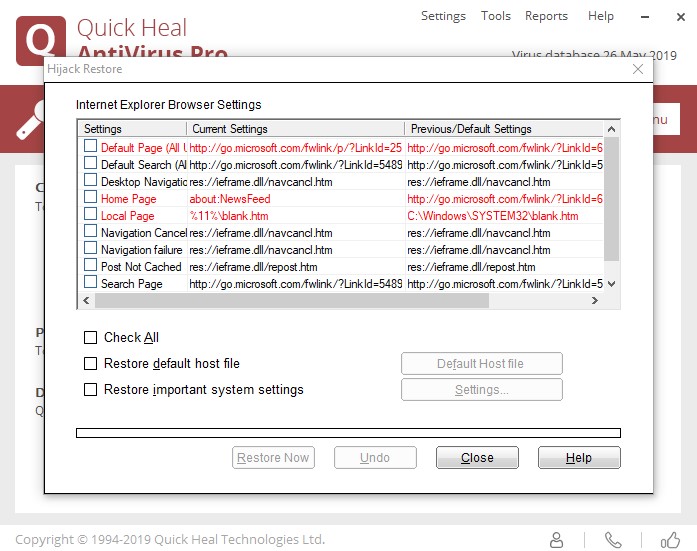Tick the Navigation Cancel checkbox
This screenshot has height=551, width=697.
click(90, 231)
